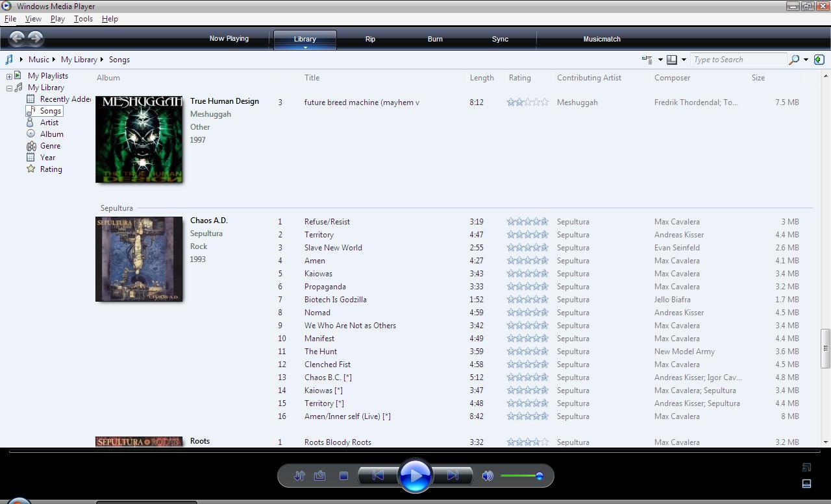Select the Chaos A.D. album cover thumbnail
This screenshot has width=831, height=504.
139,259
